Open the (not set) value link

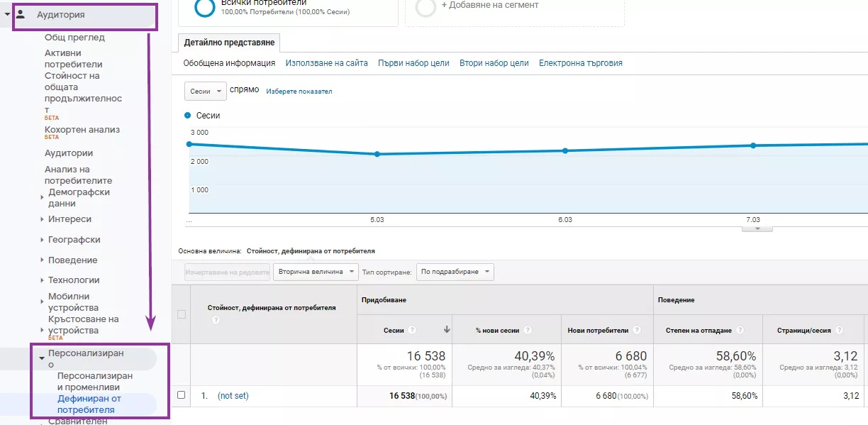[233, 396]
